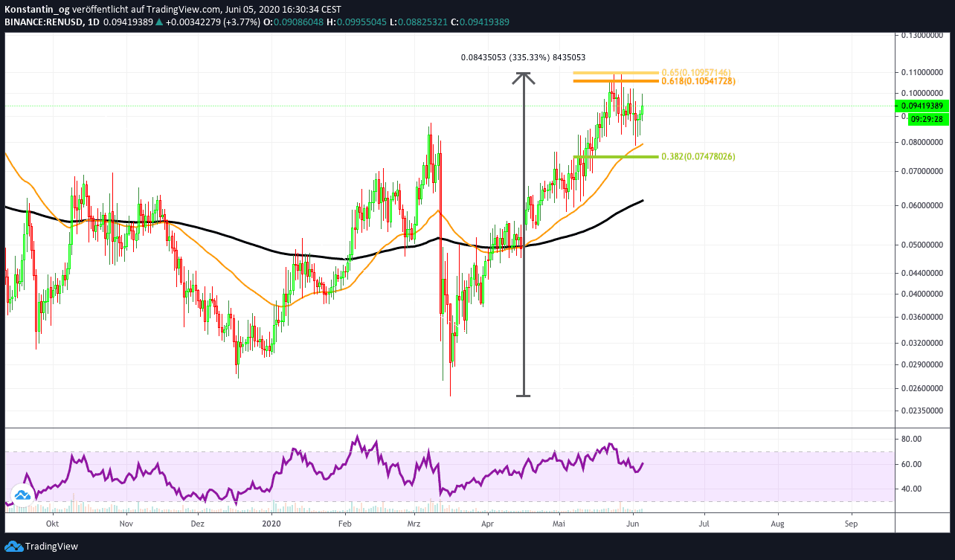This screenshot has width=955, height=560.
Task: Click the green up-triangle next to price change
Action: 159,22
